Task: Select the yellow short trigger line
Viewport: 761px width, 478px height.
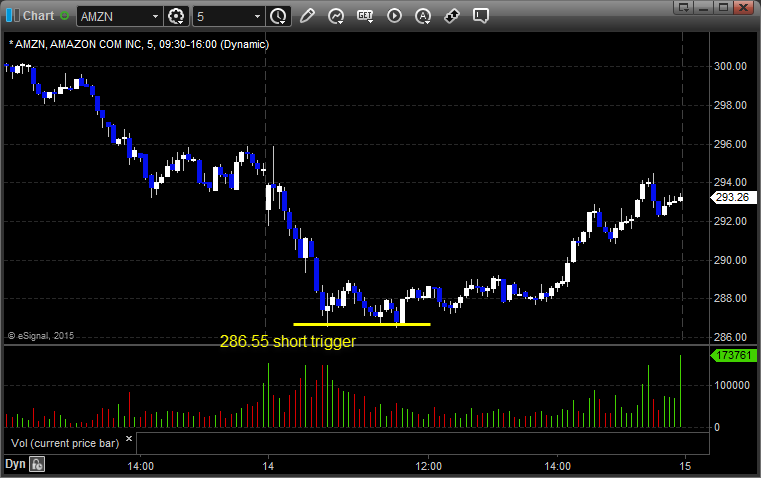Action: [362, 324]
